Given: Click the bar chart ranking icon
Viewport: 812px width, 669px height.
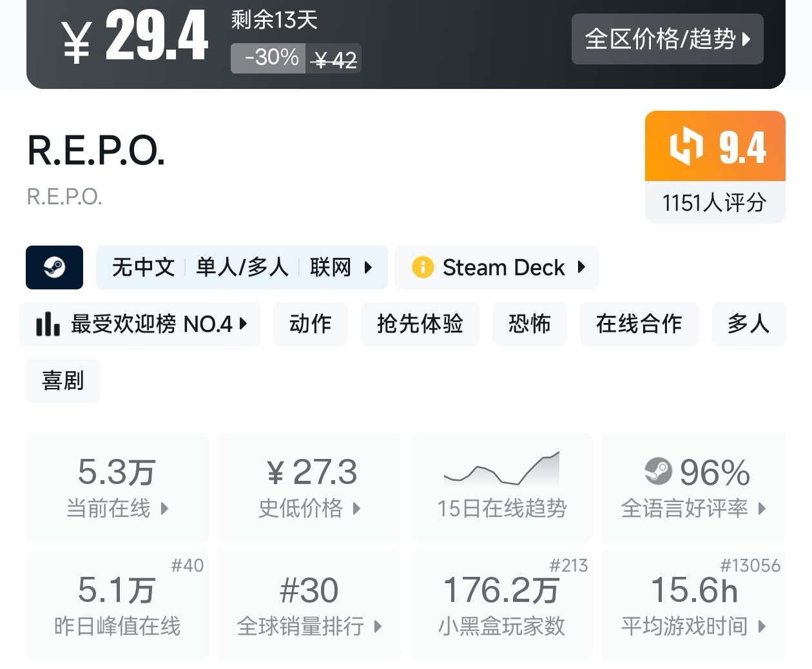Looking at the screenshot, I should tap(48, 324).
